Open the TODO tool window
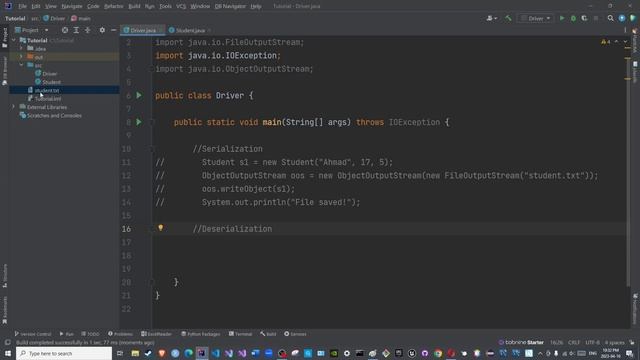The width and height of the screenshot is (640, 360). [x=90, y=334]
